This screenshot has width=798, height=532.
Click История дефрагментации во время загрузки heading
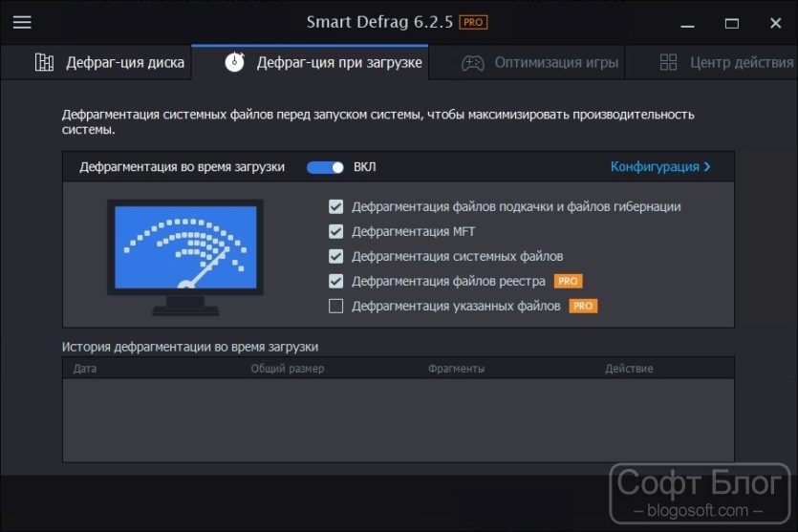click(x=190, y=347)
